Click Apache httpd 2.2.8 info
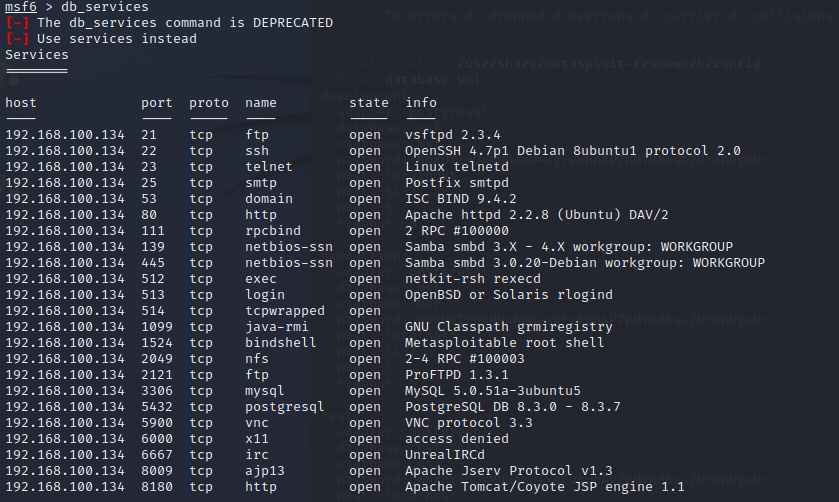The width and height of the screenshot is (839, 502). click(x=537, y=215)
